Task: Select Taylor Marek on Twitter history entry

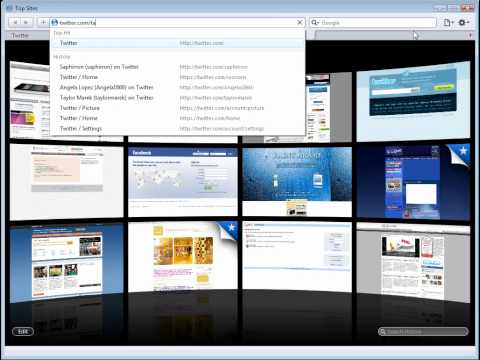Action: coord(177,98)
